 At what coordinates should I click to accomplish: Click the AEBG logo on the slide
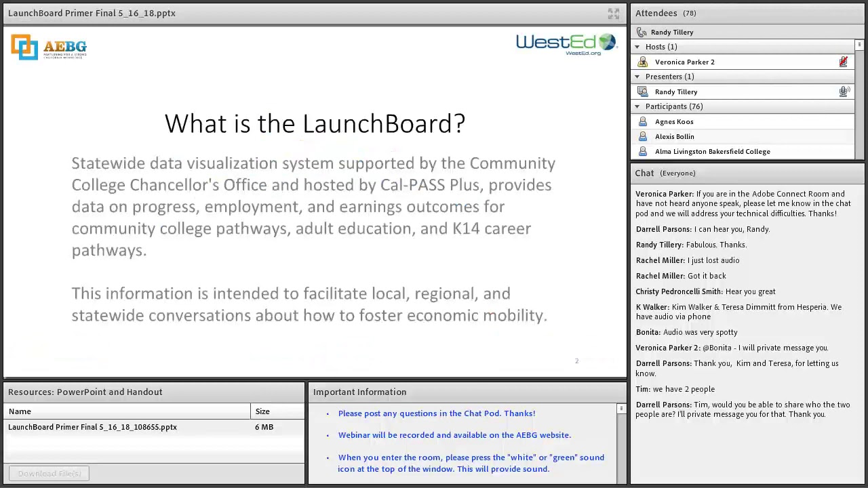49,47
